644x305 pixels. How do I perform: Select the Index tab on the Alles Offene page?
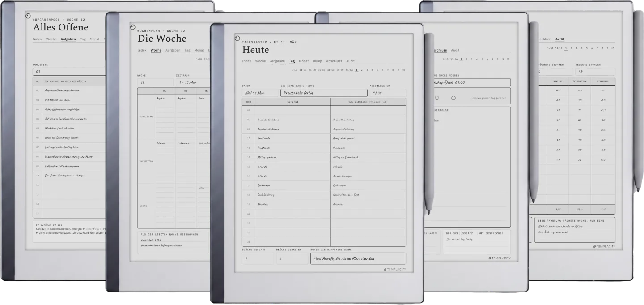(37, 39)
